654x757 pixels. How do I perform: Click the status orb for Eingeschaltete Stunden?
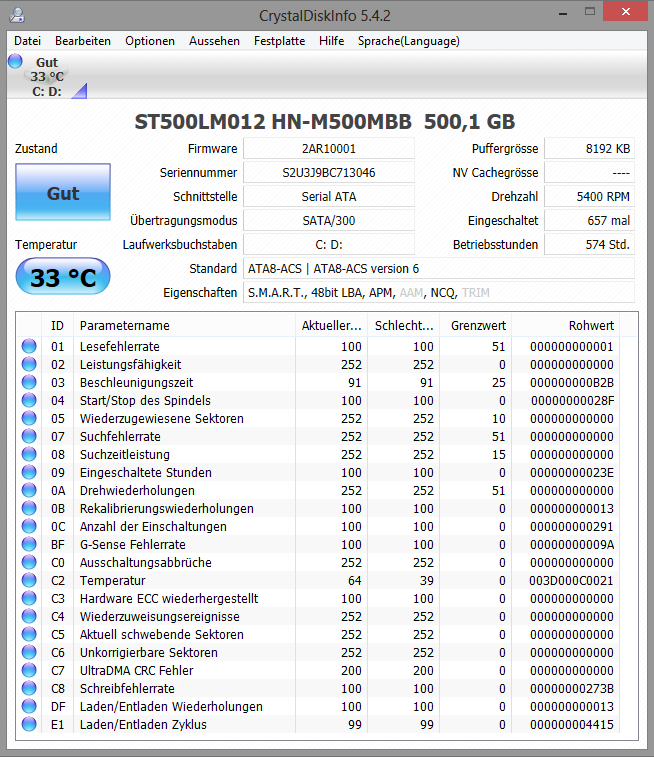coord(29,472)
